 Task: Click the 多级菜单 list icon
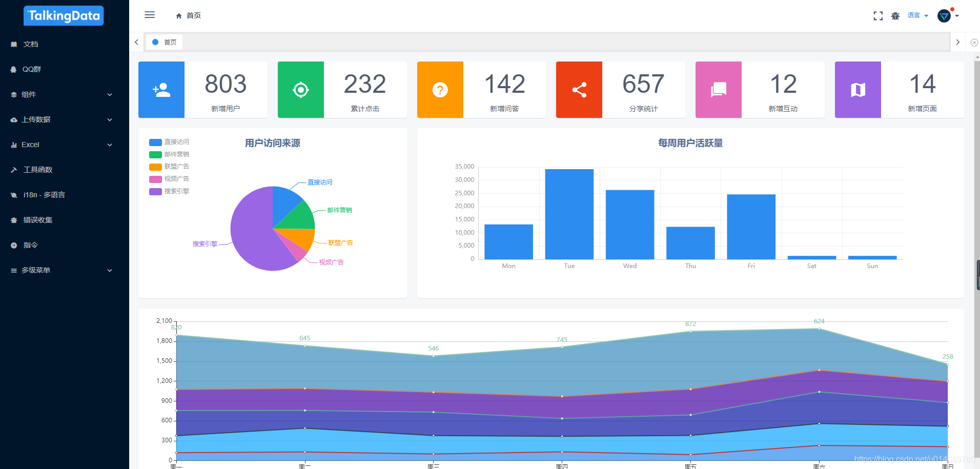pos(14,271)
